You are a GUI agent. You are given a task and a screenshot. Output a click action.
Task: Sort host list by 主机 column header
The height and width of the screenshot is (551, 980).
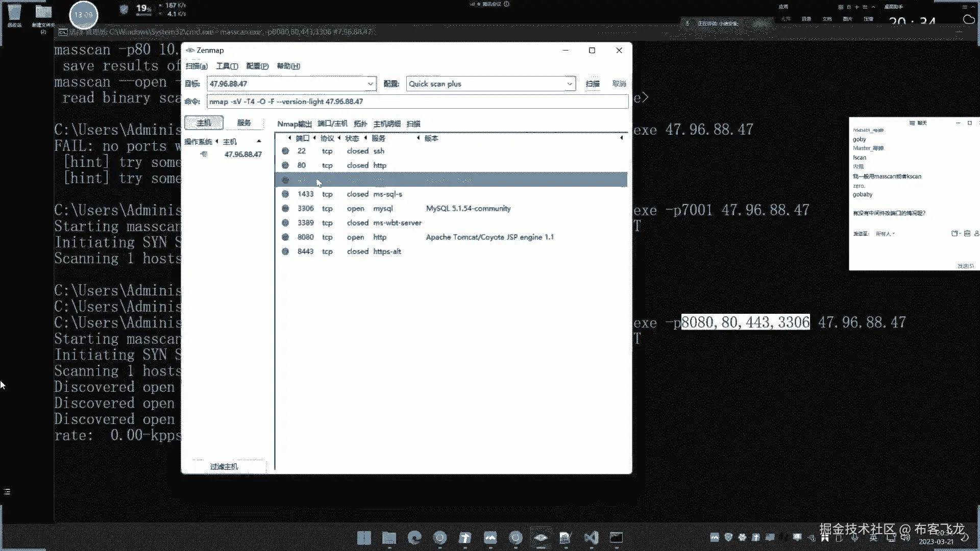pyautogui.click(x=230, y=141)
